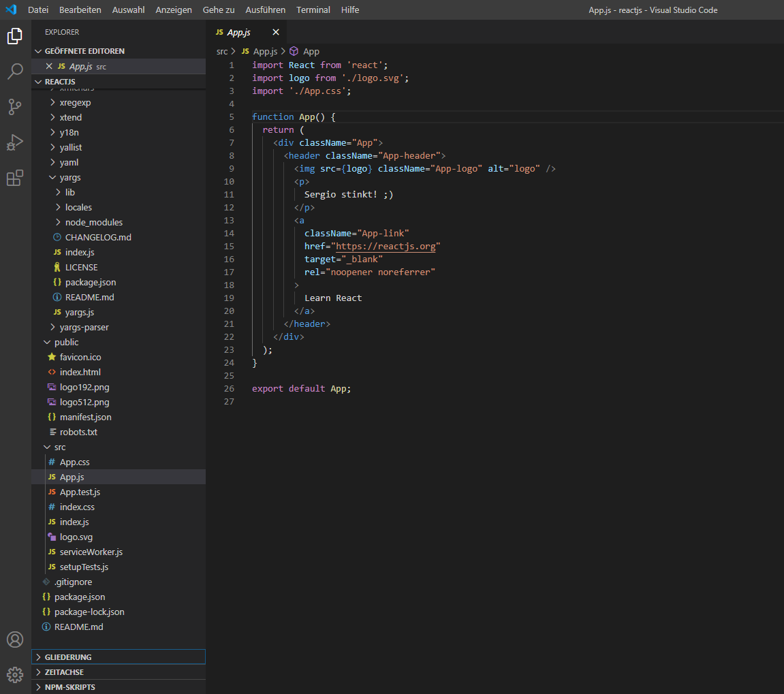Screen dimensions: 784x694
Task: Open the Extensions view
Action: coord(15,178)
